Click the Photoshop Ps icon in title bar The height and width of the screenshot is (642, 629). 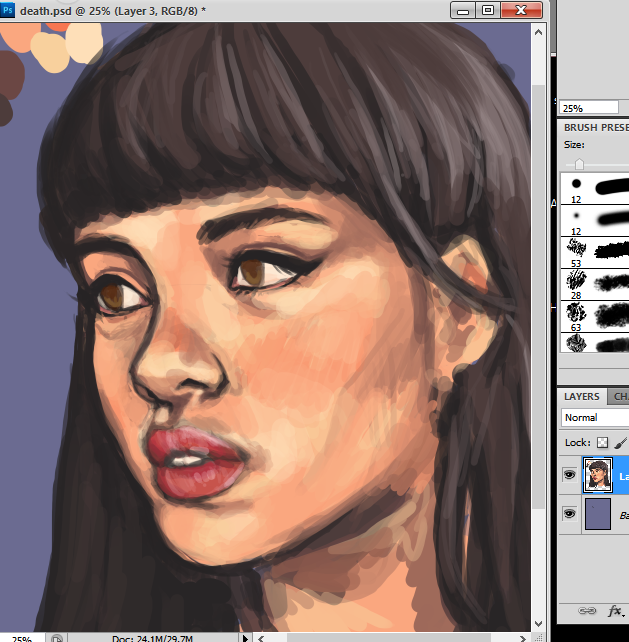7,10
